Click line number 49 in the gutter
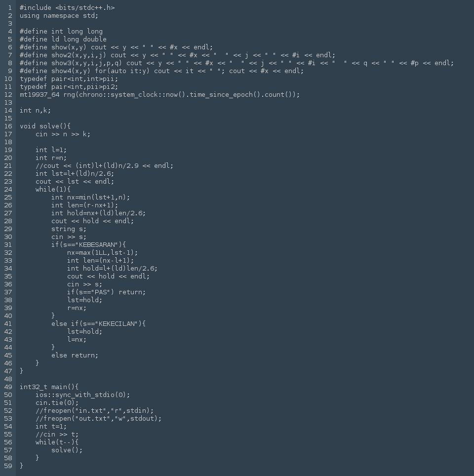This screenshot has height=476, width=474. pos(8,387)
